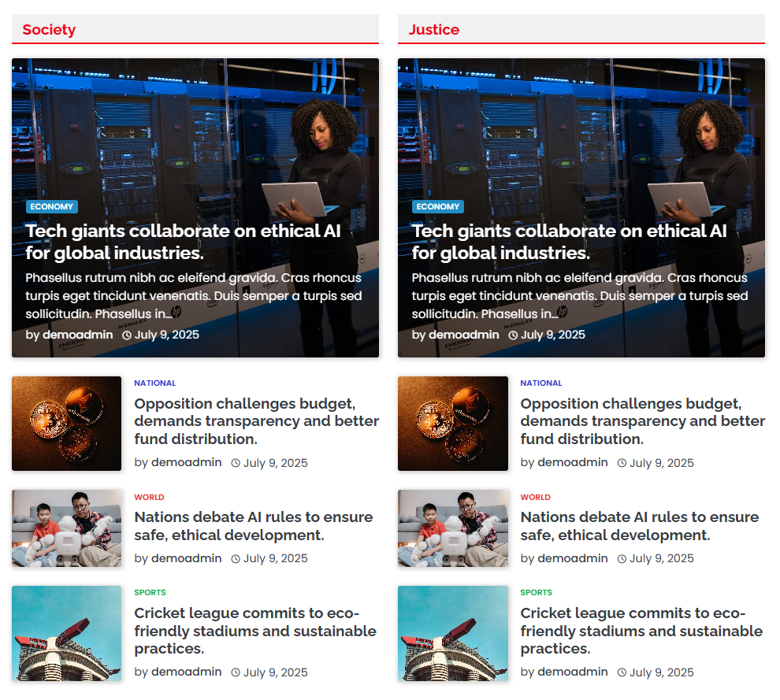The height and width of the screenshot is (700, 780).
Task: Click clock icon beside Society Nations debate date
Action: click(x=236, y=559)
